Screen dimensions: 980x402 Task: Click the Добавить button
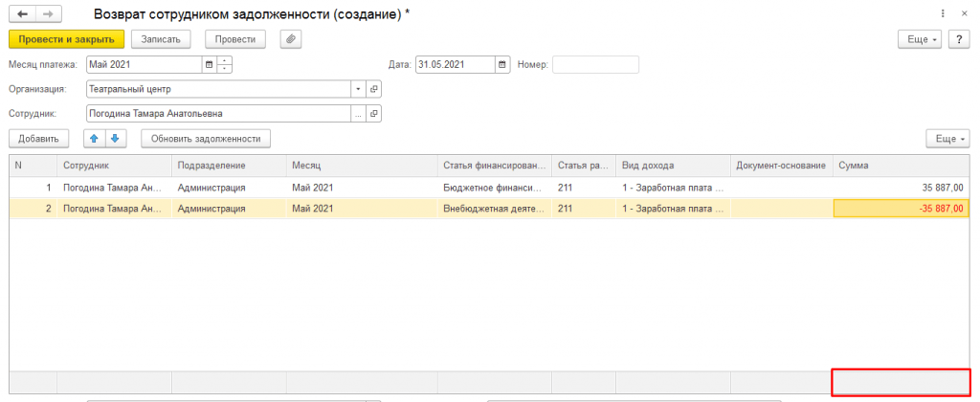(x=38, y=139)
